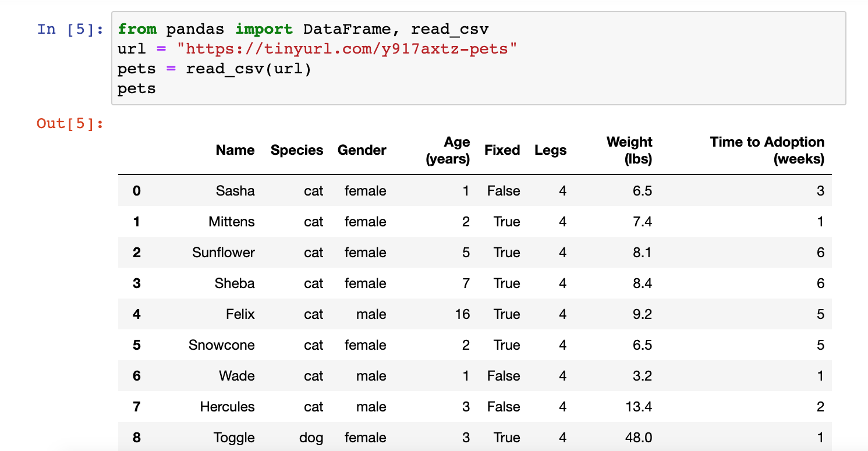The image size is (868, 451).
Task: Click adoption weeks value 2 in Hercules' row
Action: click(x=821, y=407)
